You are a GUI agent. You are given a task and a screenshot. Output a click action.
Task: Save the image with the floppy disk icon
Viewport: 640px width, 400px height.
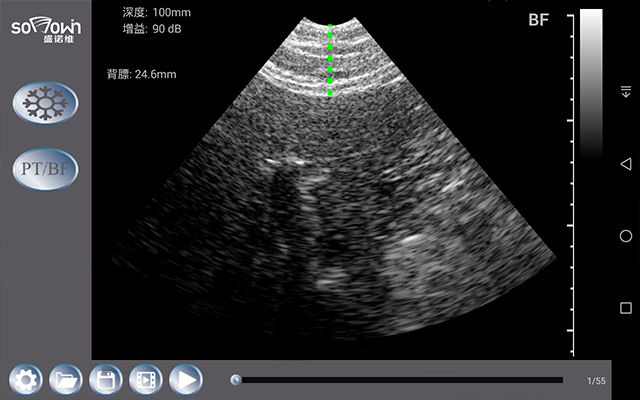(106, 380)
